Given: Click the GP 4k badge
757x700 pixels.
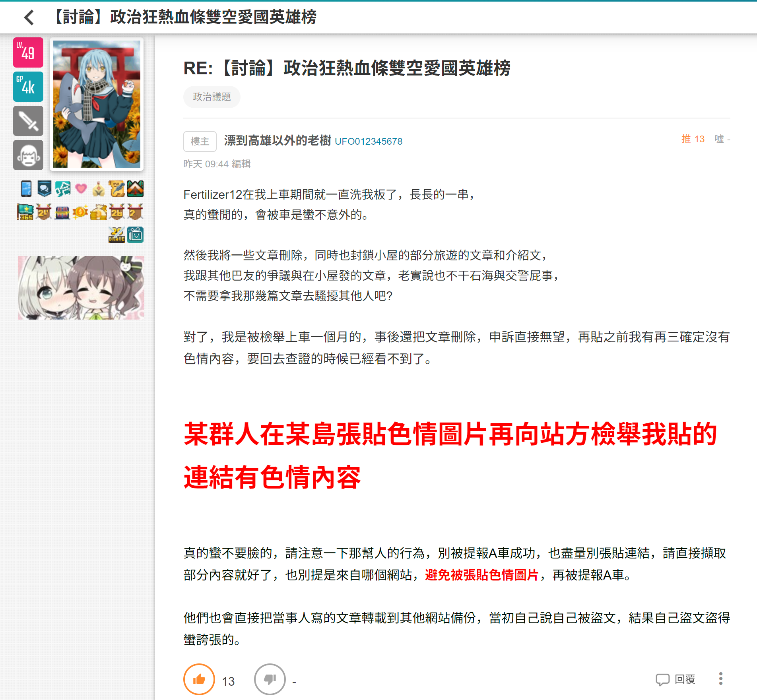Looking at the screenshot, I should (28, 87).
